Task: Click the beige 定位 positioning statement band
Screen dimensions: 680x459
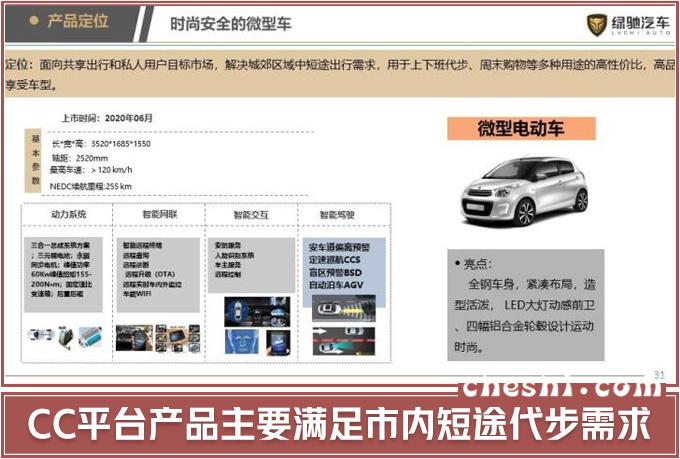Action: (340, 74)
